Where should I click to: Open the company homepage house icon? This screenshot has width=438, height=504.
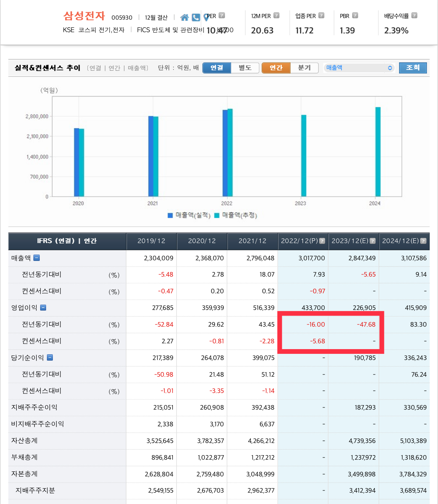tap(184, 17)
